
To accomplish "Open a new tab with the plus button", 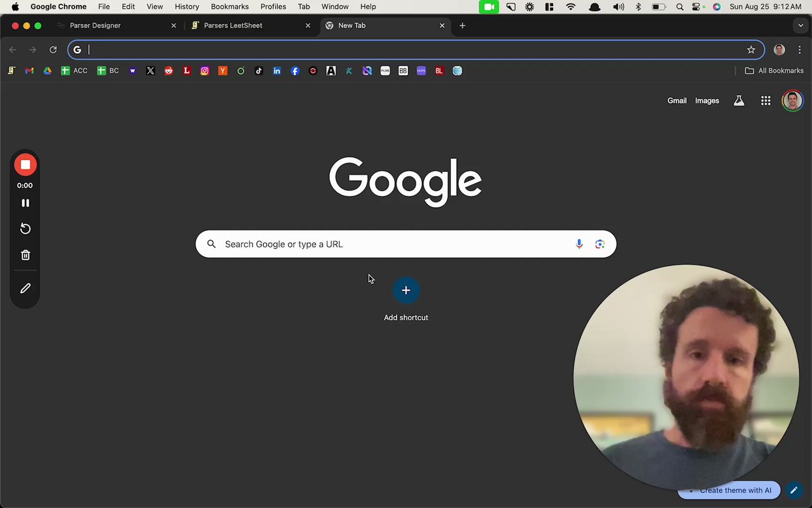I will click(x=462, y=25).
